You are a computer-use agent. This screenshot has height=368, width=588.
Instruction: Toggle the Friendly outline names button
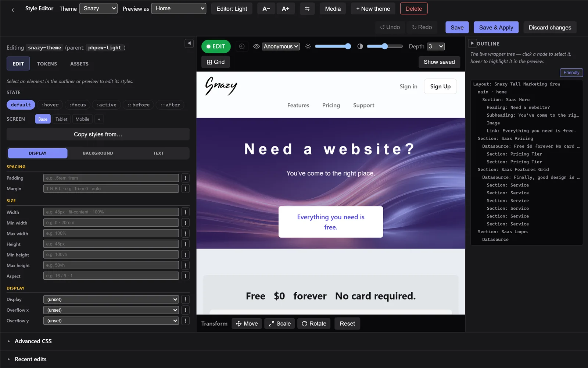pos(571,72)
